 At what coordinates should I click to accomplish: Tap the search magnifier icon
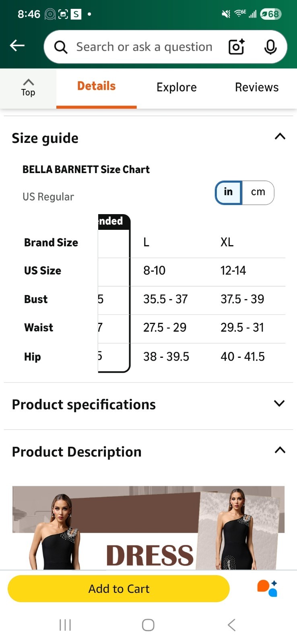[x=61, y=47]
